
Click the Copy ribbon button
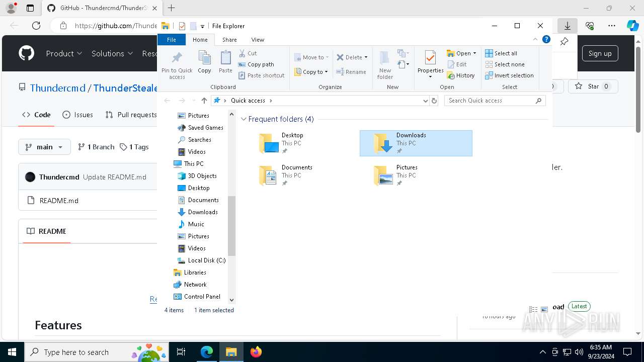tap(204, 62)
